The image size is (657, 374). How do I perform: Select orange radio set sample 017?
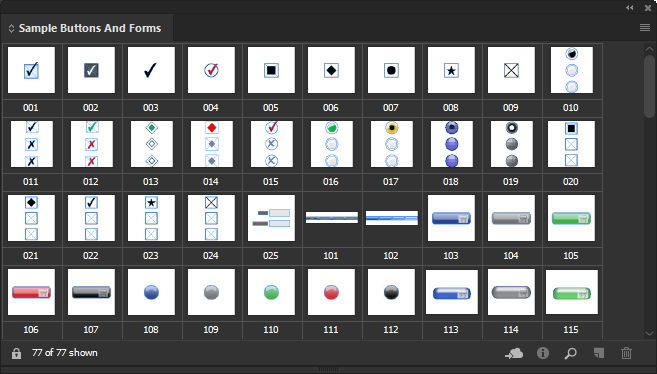[391, 144]
